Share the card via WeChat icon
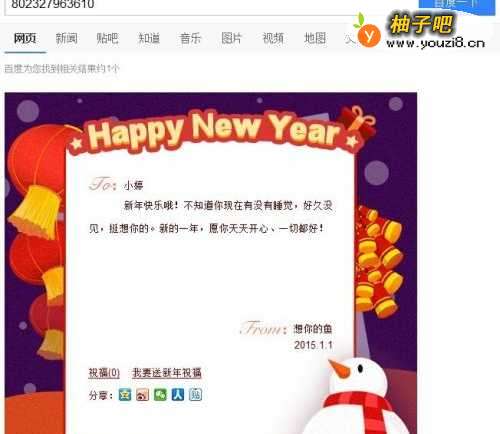Screen dimensions: 500x434 tap(160, 395)
